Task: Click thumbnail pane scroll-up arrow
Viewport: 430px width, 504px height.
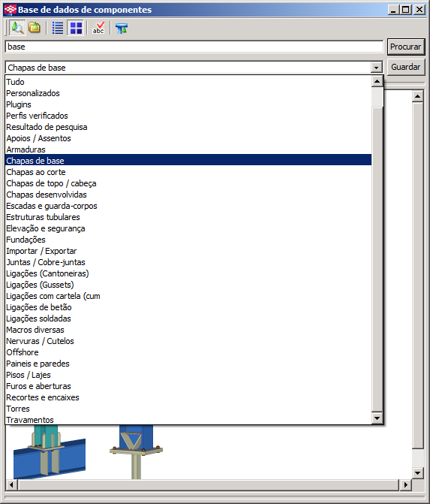Action: [417, 96]
